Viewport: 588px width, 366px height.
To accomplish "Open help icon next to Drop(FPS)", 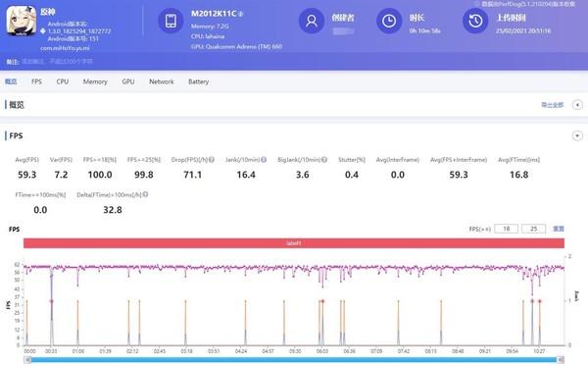I will tap(212, 160).
